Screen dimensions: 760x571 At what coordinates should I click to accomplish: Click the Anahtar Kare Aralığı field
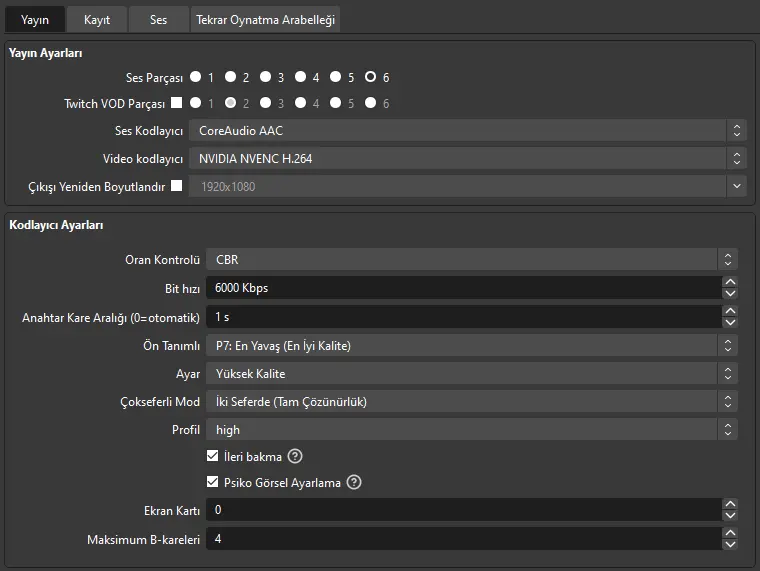[464, 317]
